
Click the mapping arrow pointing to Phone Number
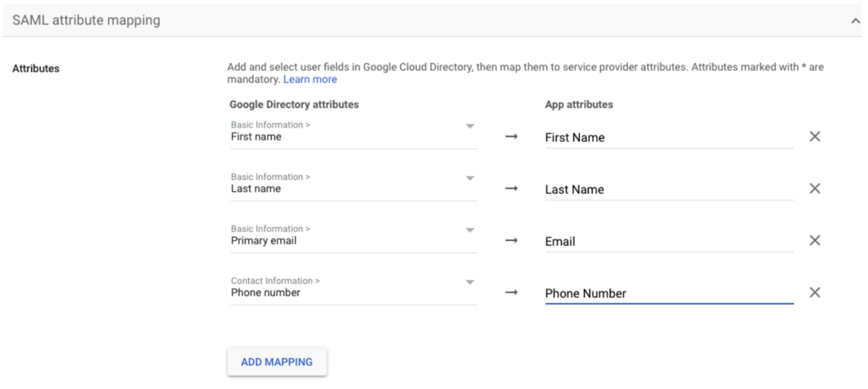click(511, 293)
